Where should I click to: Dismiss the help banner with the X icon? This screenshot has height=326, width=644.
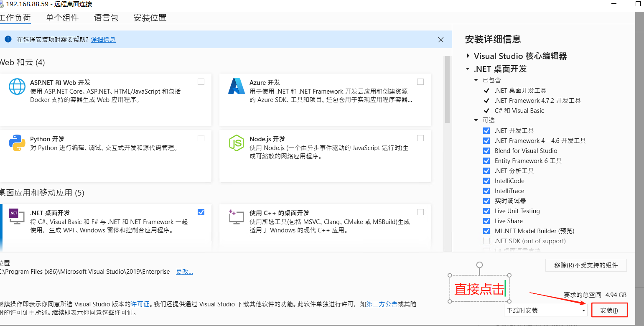441,40
